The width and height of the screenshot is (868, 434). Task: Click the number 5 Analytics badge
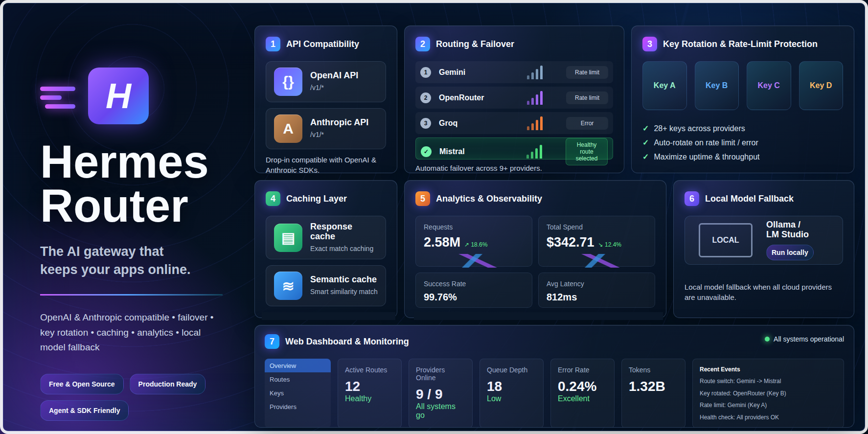click(x=423, y=199)
